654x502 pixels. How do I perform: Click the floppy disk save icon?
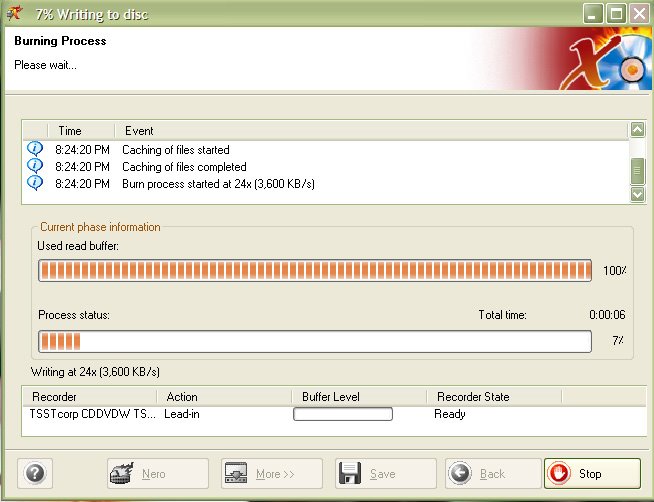[350, 473]
